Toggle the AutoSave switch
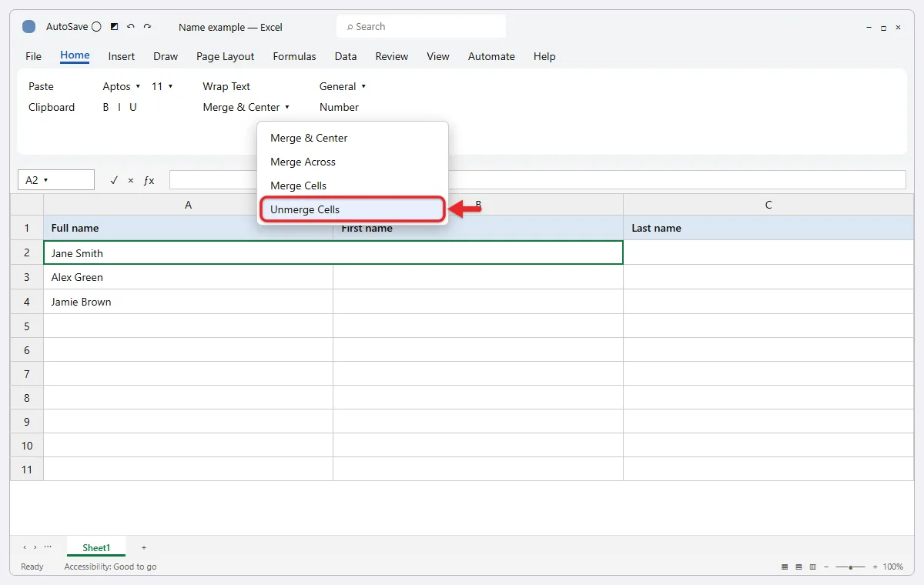 (x=96, y=27)
